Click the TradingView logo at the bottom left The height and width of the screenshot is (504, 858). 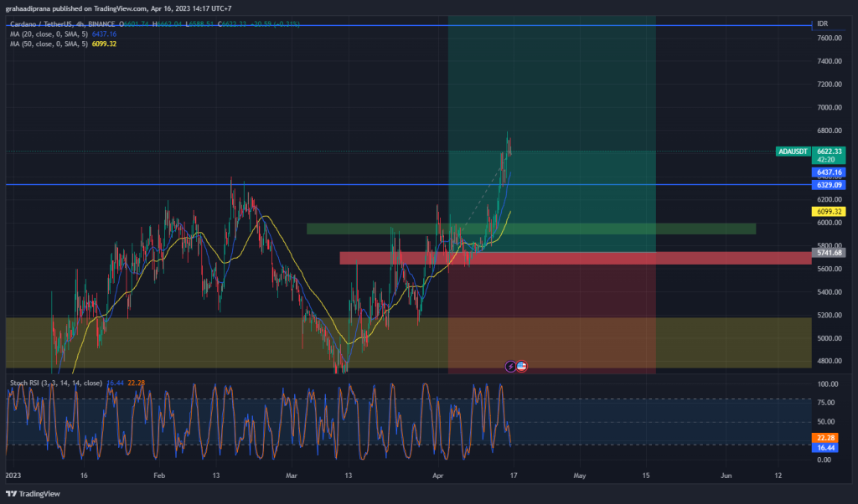[x=33, y=494]
